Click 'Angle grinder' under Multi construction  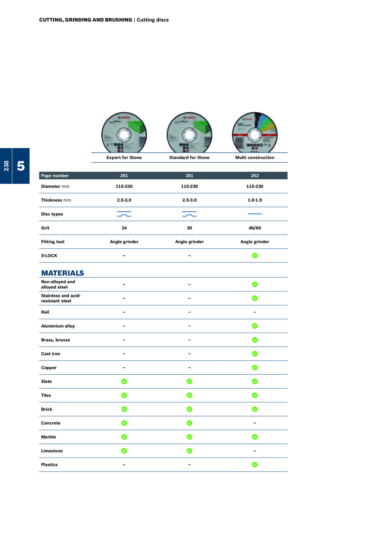click(255, 242)
